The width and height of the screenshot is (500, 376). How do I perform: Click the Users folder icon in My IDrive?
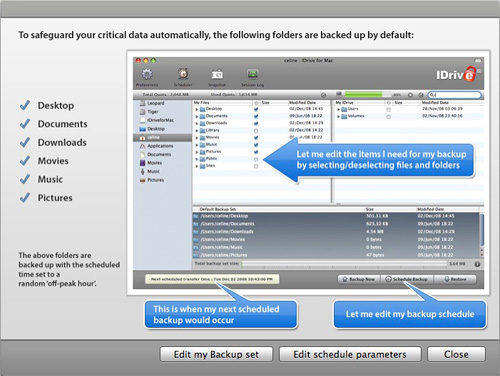tap(344, 109)
